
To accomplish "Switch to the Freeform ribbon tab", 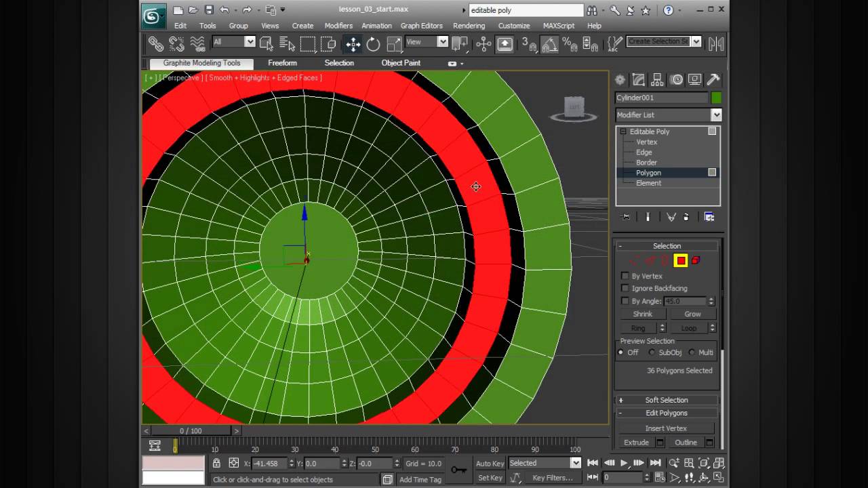I will [x=282, y=63].
